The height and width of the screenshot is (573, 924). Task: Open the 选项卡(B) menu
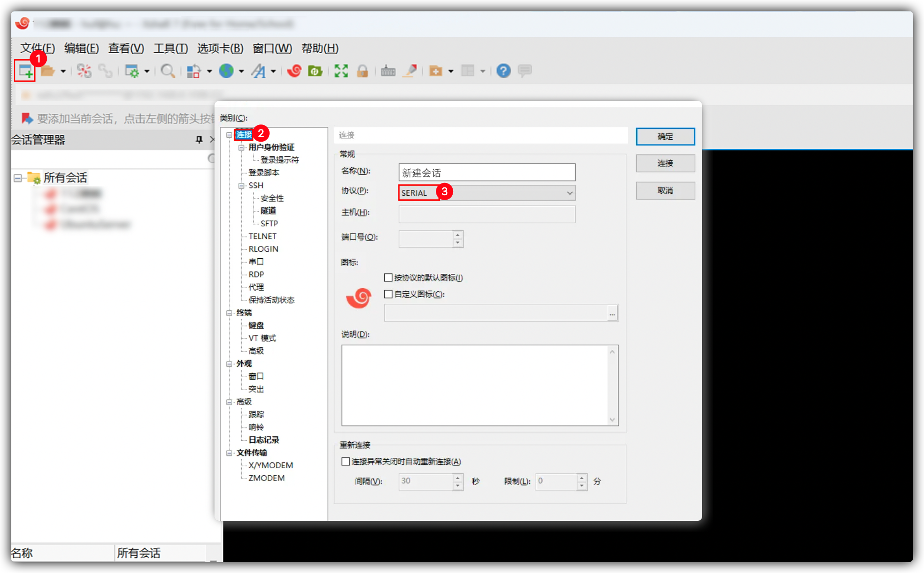[220, 48]
